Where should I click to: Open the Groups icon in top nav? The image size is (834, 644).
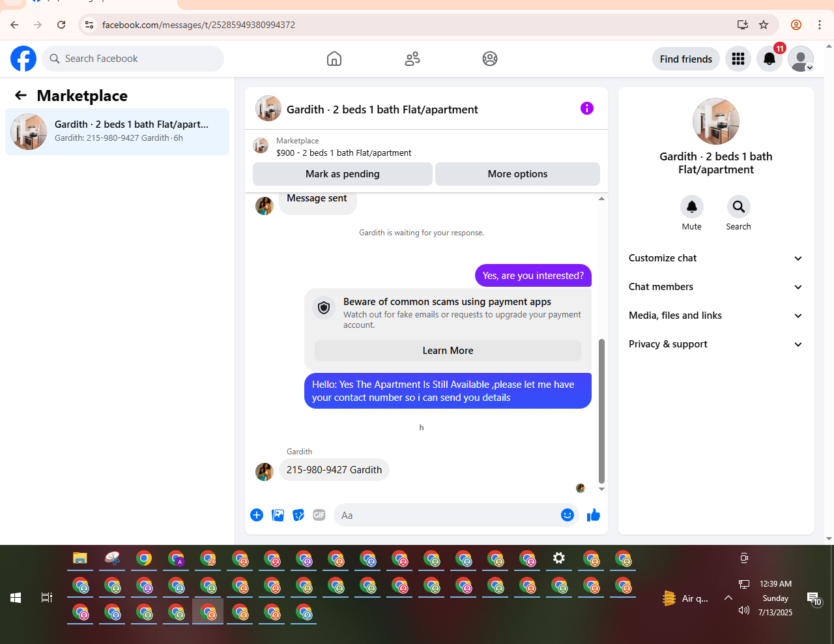490,59
